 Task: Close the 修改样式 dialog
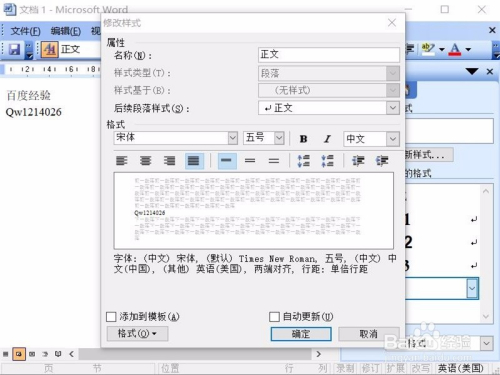pos(392,23)
